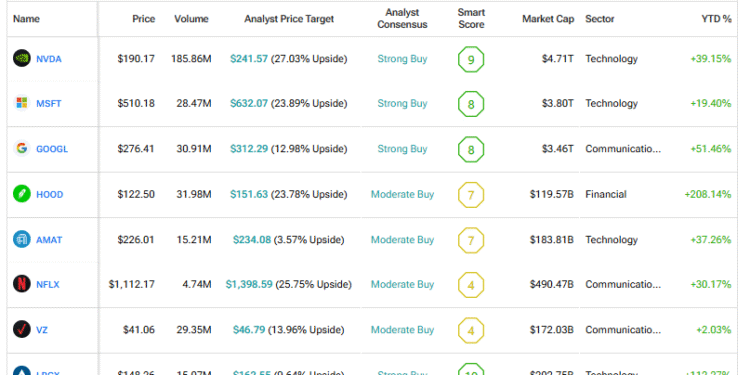Click HOOD price target $151.63
750x375 pixels.
249,194
